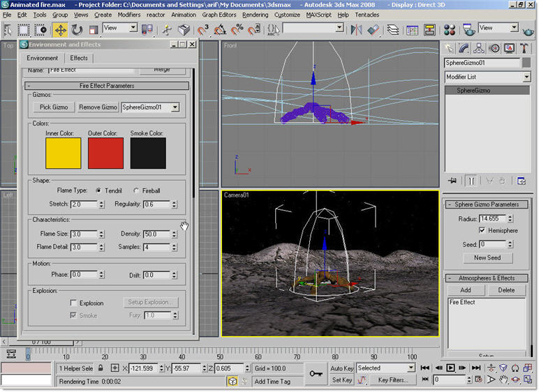This screenshot has height=392, width=539.
Task: Click the Mirror tool icon
Action: click(x=356, y=29)
